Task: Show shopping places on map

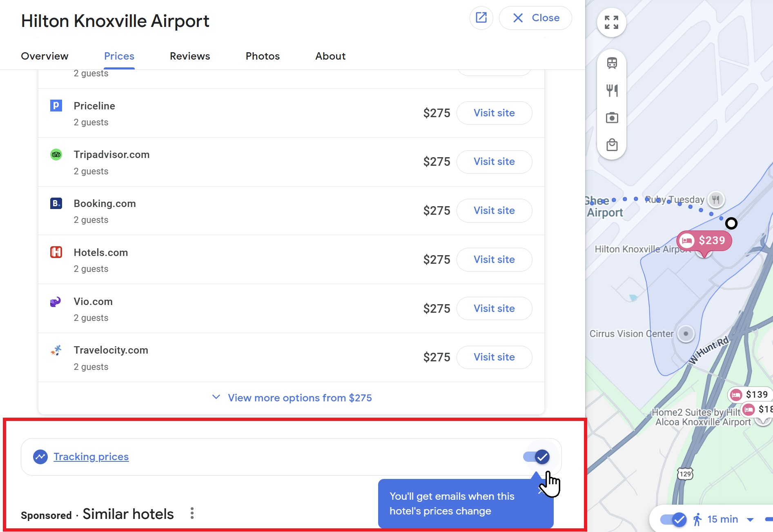Action: click(x=612, y=145)
